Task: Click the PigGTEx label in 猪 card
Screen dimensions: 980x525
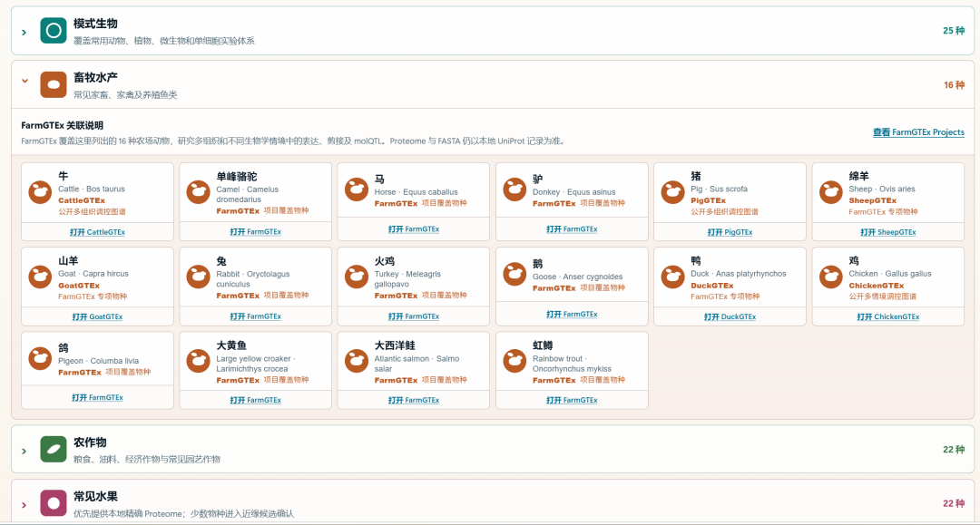Action: click(708, 200)
